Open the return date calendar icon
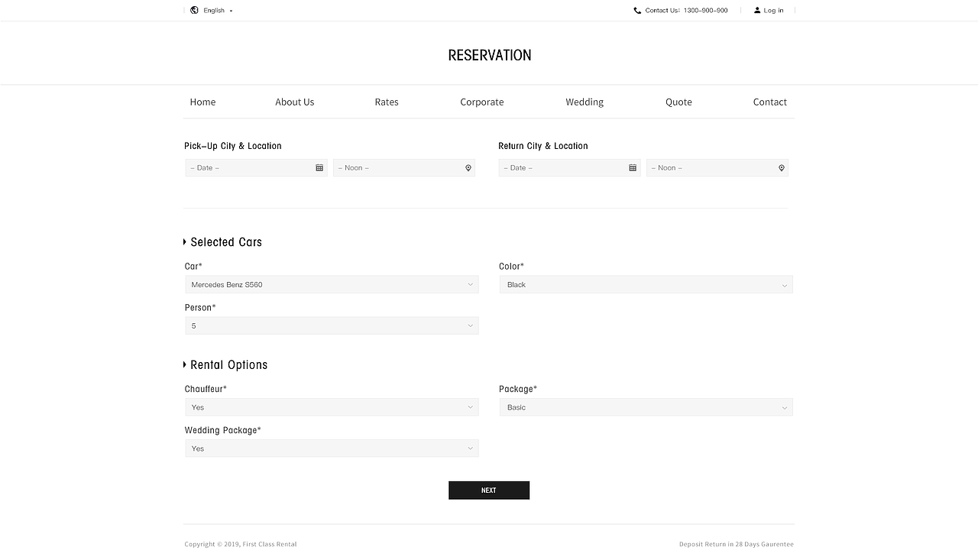 (x=633, y=168)
